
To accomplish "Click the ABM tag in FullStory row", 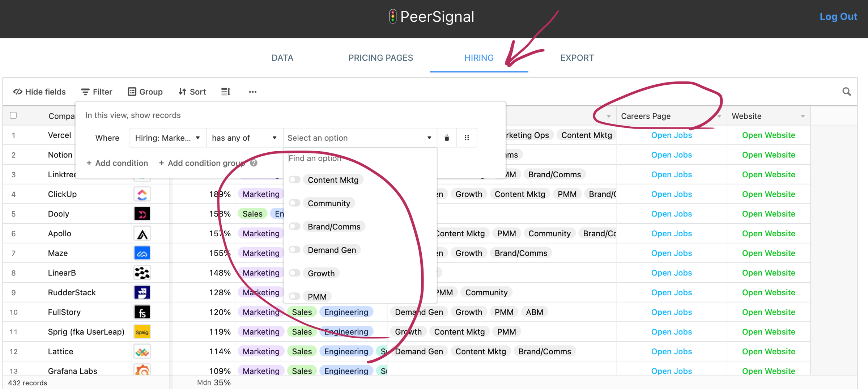I will [x=534, y=312].
